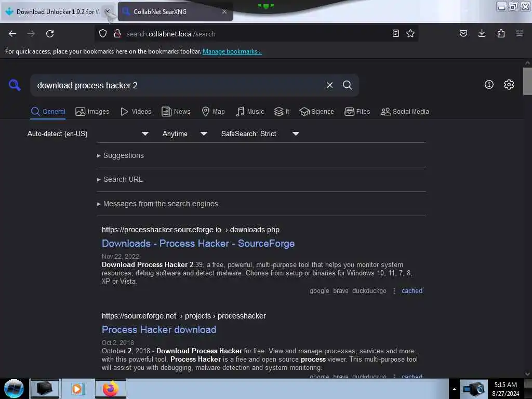The height and width of the screenshot is (399, 532).
Task: Open the black box taskbar application
Action: pyautogui.click(x=45, y=389)
